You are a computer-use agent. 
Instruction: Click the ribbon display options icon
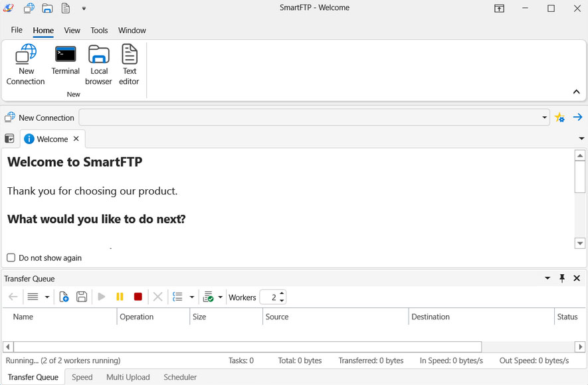(499, 8)
